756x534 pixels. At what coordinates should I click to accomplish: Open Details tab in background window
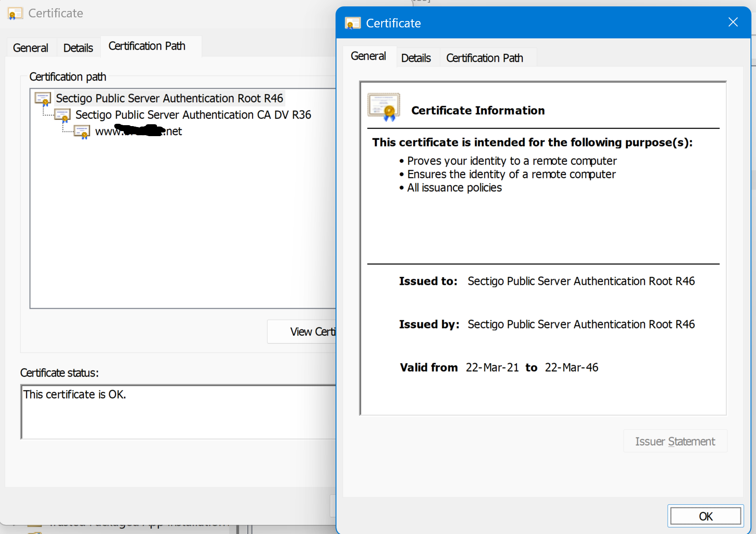click(x=78, y=48)
